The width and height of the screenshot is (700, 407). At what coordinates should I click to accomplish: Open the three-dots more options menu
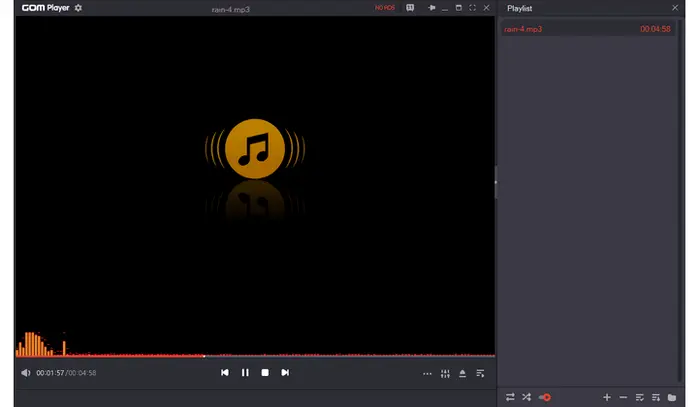(x=427, y=374)
